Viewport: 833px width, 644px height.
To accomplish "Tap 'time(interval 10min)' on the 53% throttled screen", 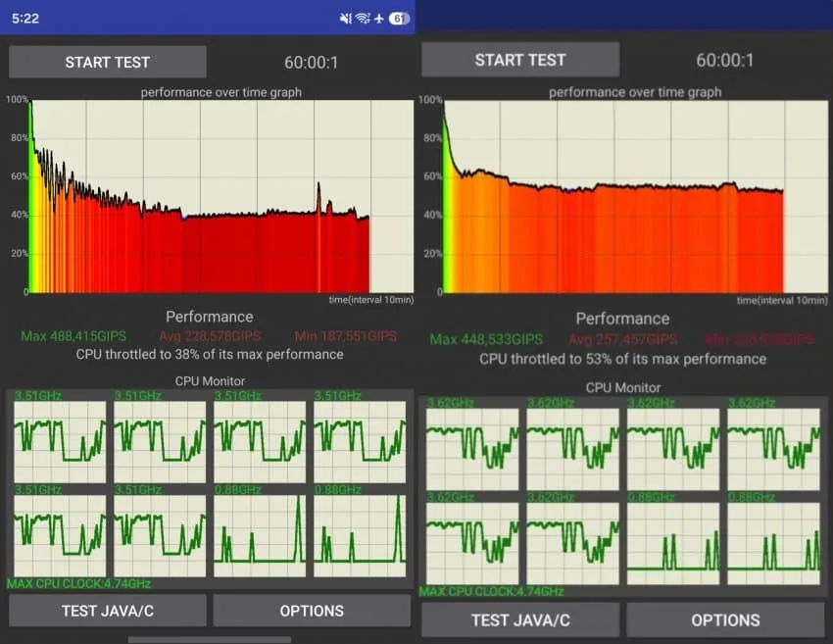I will pos(782,301).
